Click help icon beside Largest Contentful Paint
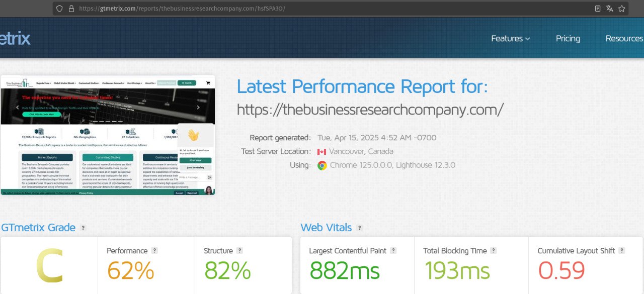Screen dimensions: 644x294 (393, 250)
